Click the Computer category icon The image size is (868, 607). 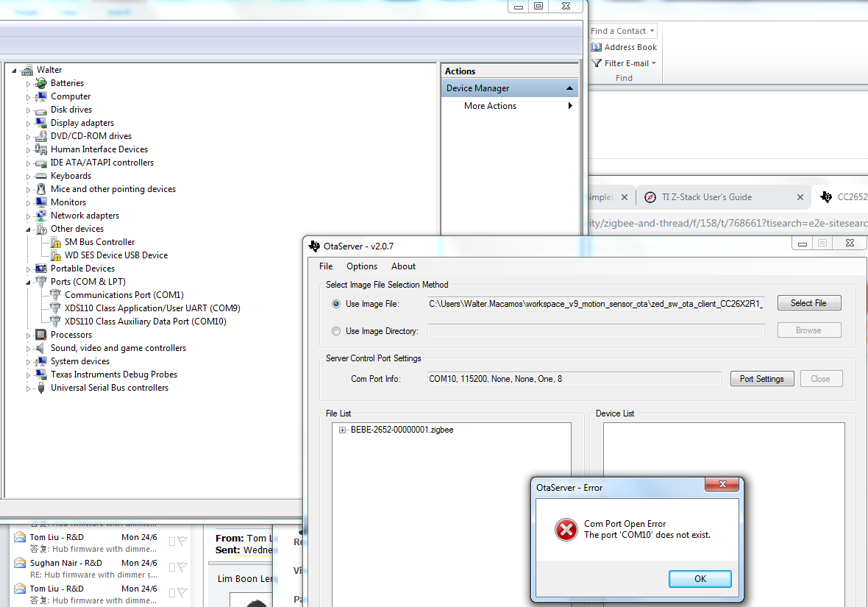point(40,96)
